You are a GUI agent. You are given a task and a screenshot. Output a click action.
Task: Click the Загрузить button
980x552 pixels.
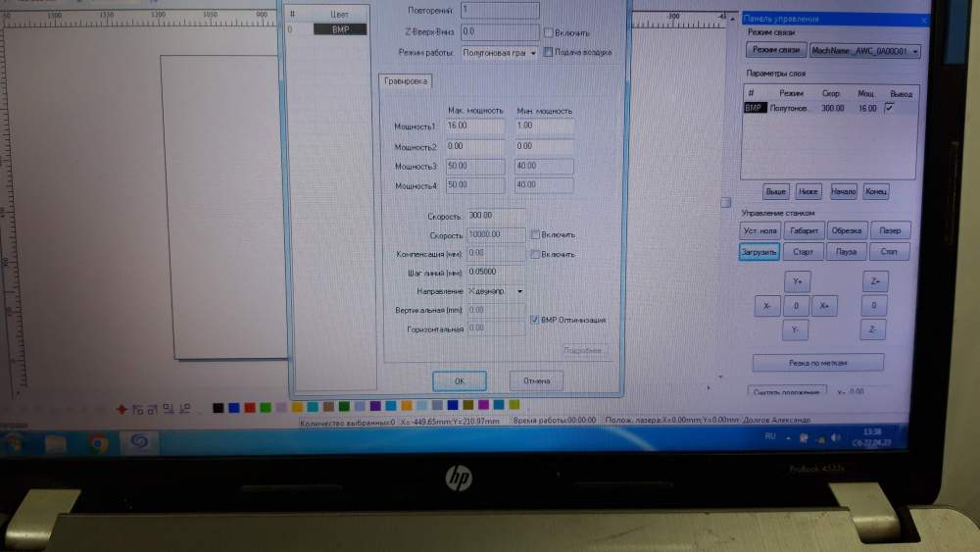click(x=759, y=252)
